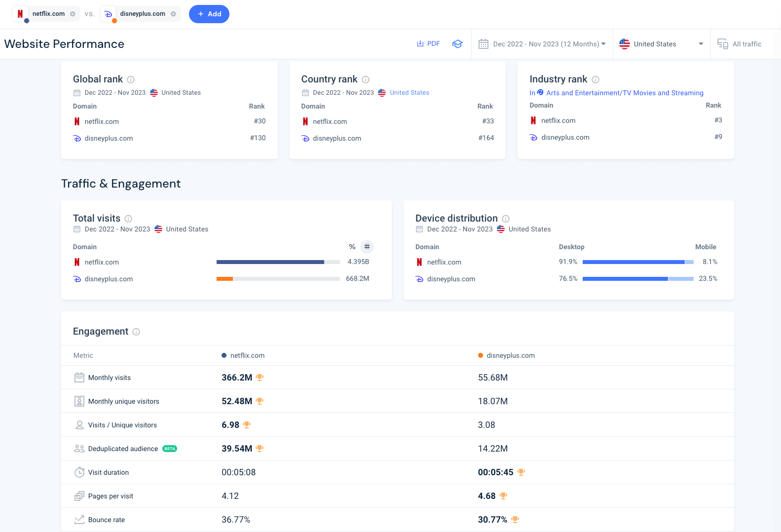The height and width of the screenshot is (532, 781).
Task: Remove disneyplus.com from the comparison
Action: pos(173,14)
